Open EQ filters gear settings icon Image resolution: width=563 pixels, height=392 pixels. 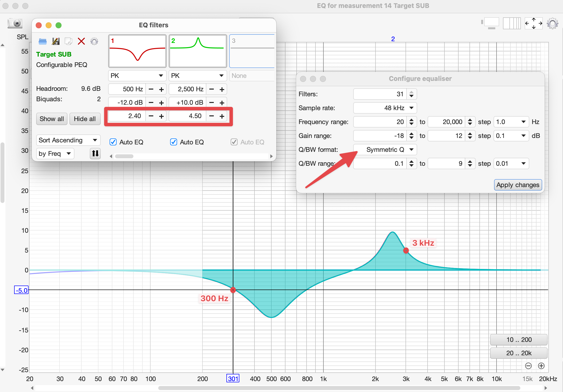[94, 41]
